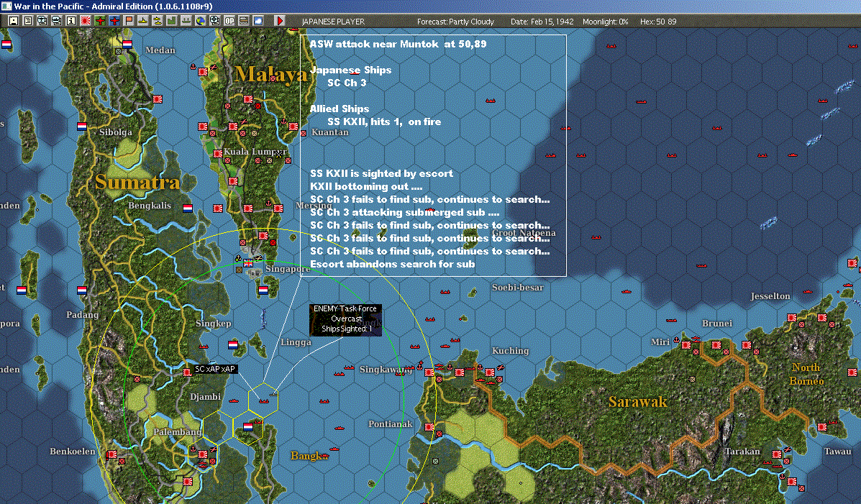Screen dimensions: 861x504
Task: Click the ENEMY Task Force tooltip box
Action: tap(345, 319)
